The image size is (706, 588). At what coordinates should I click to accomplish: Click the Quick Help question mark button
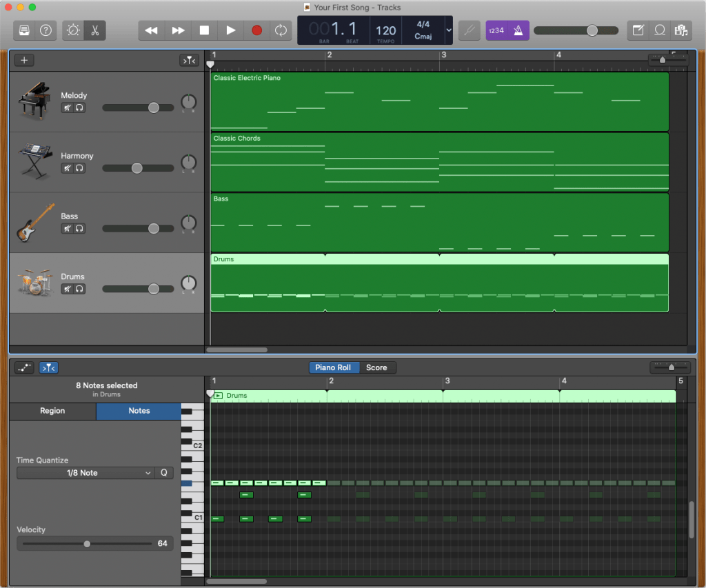[x=46, y=30]
